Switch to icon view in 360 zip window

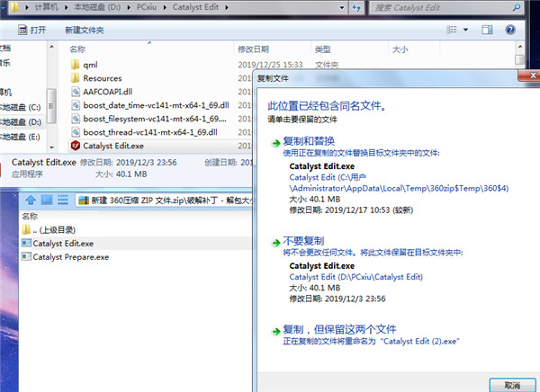pos(47,200)
